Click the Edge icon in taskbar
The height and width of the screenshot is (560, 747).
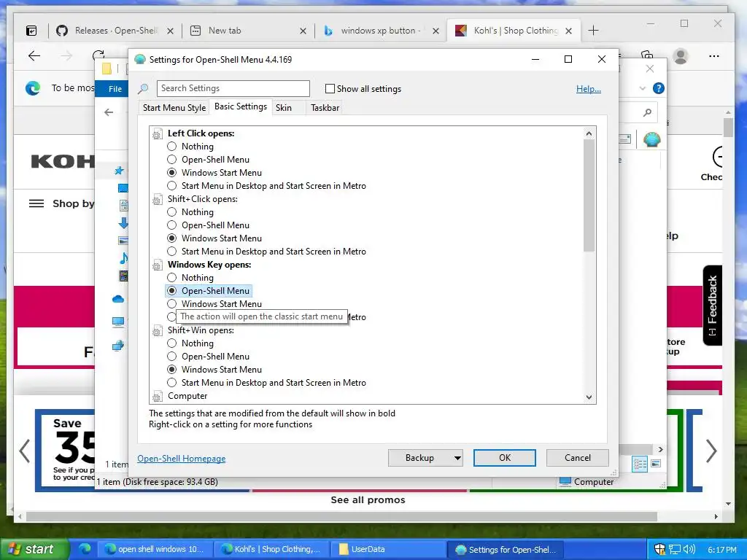[85, 548]
